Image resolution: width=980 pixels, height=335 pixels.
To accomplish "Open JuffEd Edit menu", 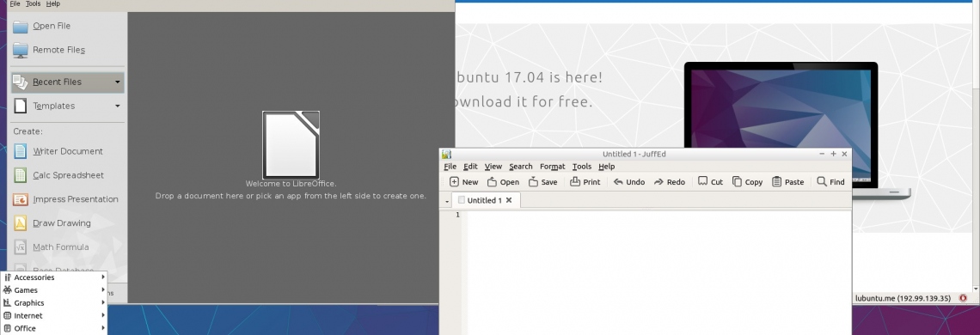I will tap(470, 167).
